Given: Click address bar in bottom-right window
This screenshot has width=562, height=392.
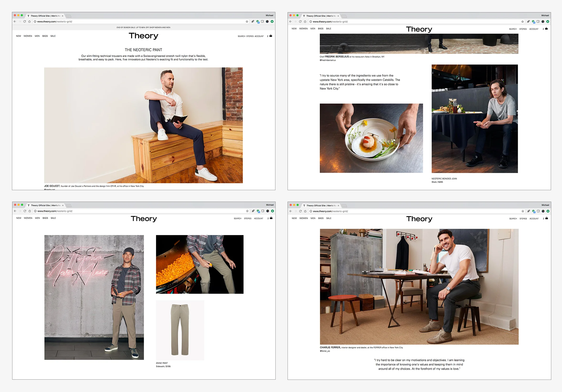Looking at the screenshot, I should (417, 211).
